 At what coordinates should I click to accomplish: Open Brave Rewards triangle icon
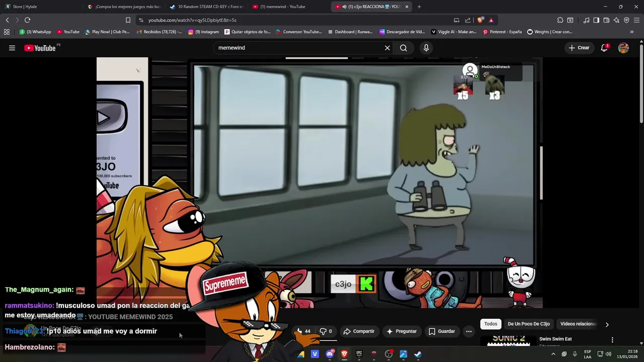coord(491,20)
